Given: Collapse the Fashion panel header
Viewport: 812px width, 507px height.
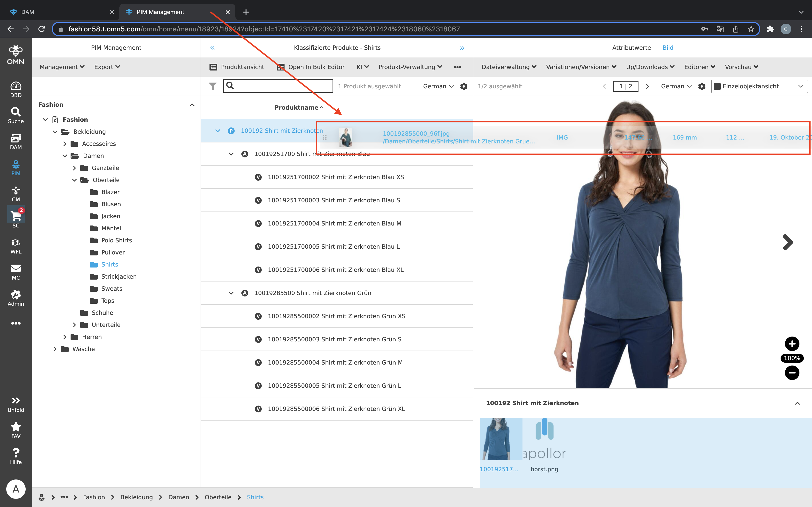Looking at the screenshot, I should point(192,105).
